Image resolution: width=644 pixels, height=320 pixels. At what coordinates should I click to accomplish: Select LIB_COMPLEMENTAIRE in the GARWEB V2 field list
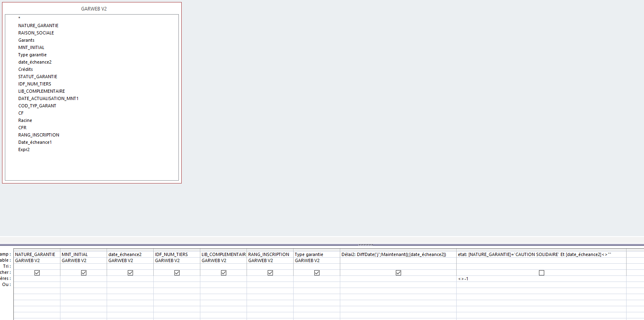coord(41,91)
